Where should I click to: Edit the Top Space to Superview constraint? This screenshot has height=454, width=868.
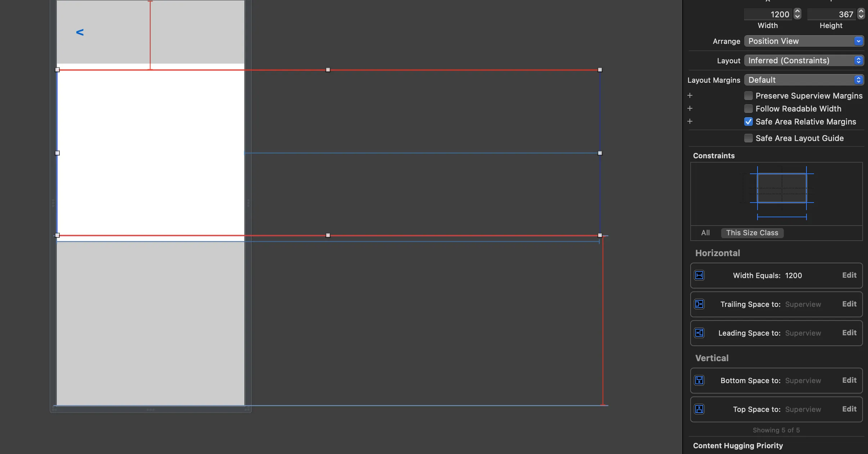[849, 409]
